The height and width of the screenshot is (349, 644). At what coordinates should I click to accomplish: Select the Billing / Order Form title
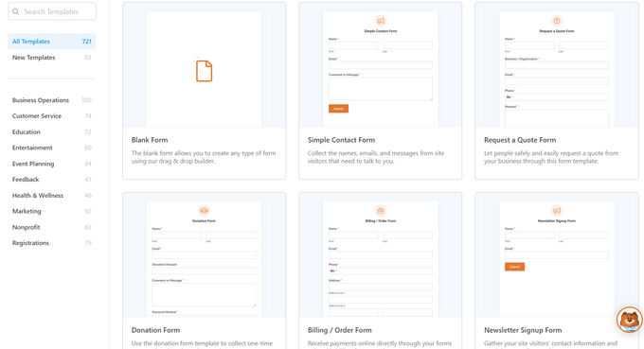click(x=340, y=330)
